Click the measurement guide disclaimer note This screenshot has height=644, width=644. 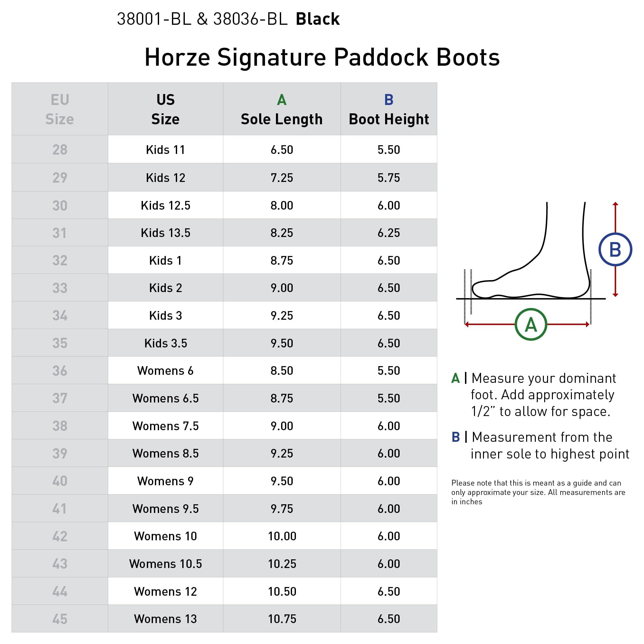(538, 492)
